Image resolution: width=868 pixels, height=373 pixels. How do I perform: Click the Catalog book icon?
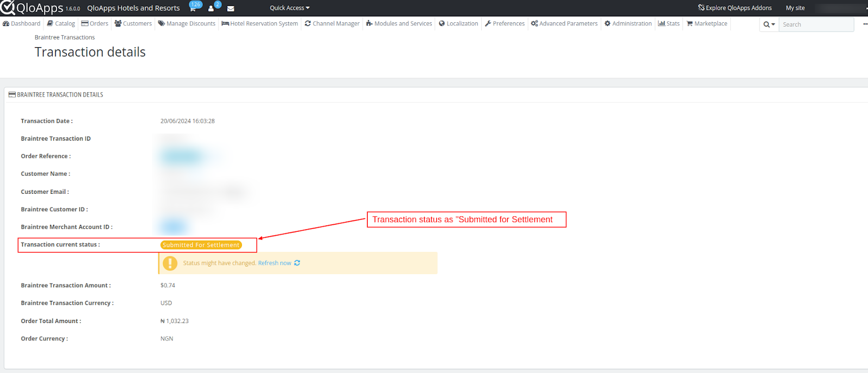(50, 24)
